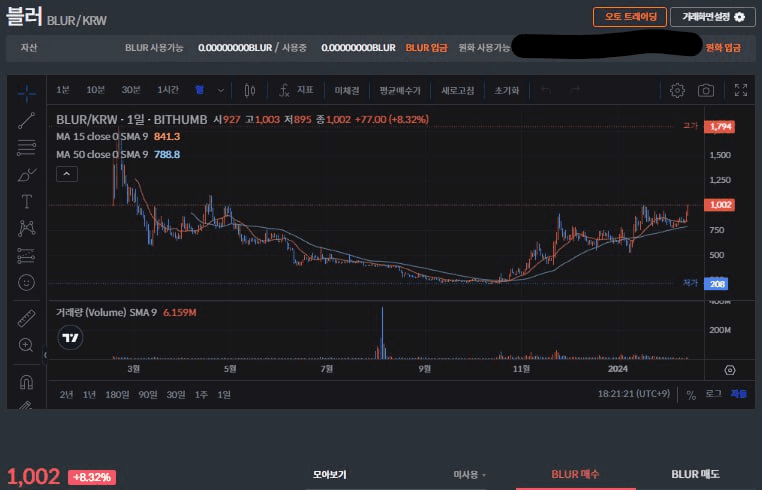This screenshot has height=490, width=762.
Task: Toggle 로그 logarithmic scale
Action: pos(713,394)
